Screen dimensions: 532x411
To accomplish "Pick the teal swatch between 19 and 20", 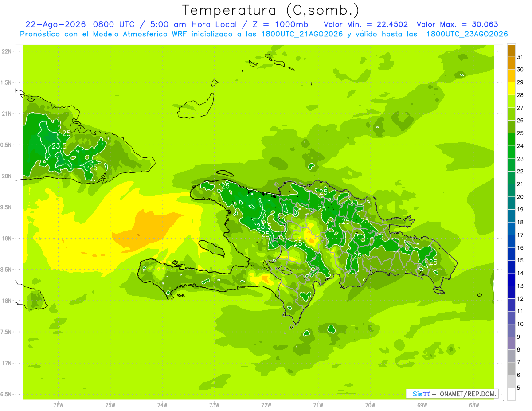I will tap(511, 204).
